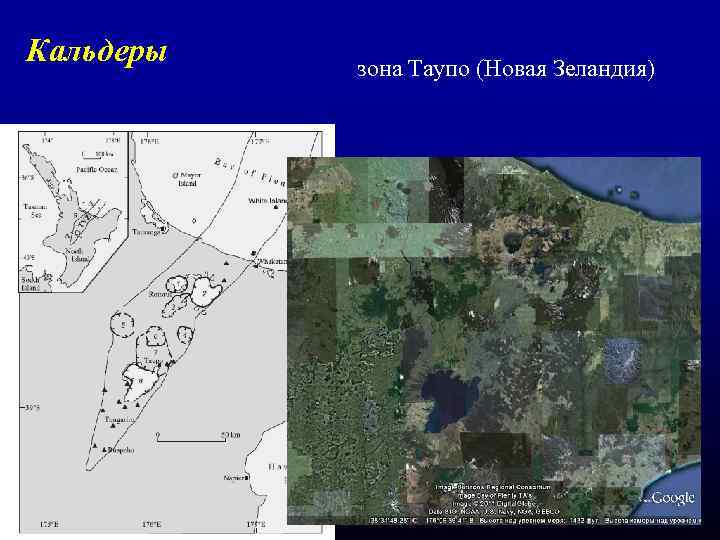Click the 'White Island' label on the map

[x=268, y=201]
